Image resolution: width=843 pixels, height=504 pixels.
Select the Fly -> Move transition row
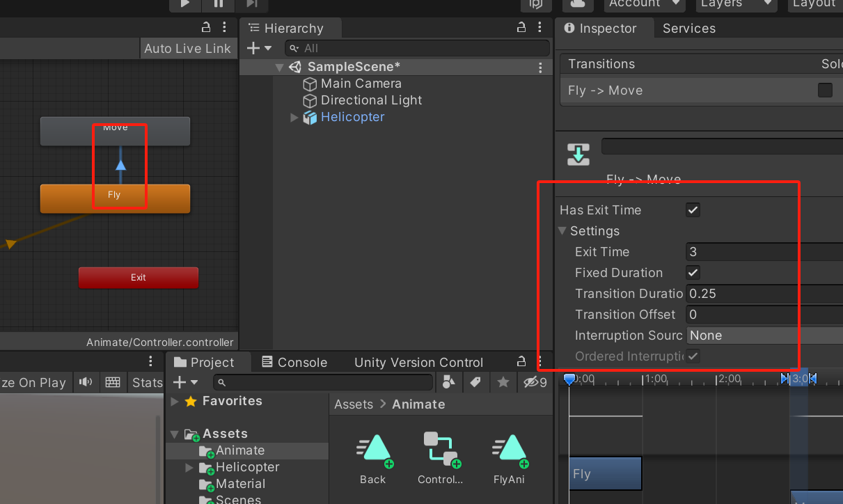pos(701,90)
